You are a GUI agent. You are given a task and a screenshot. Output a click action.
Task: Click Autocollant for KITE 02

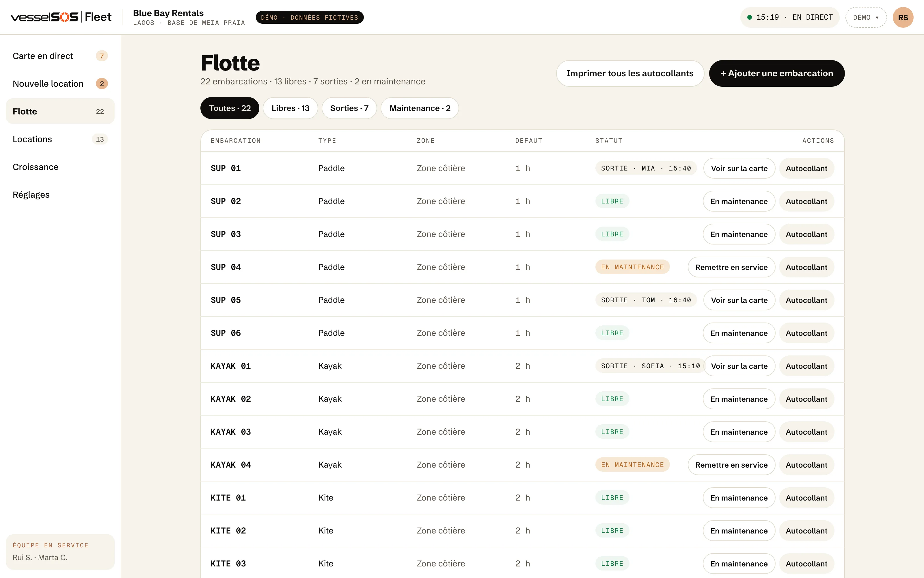tap(806, 531)
